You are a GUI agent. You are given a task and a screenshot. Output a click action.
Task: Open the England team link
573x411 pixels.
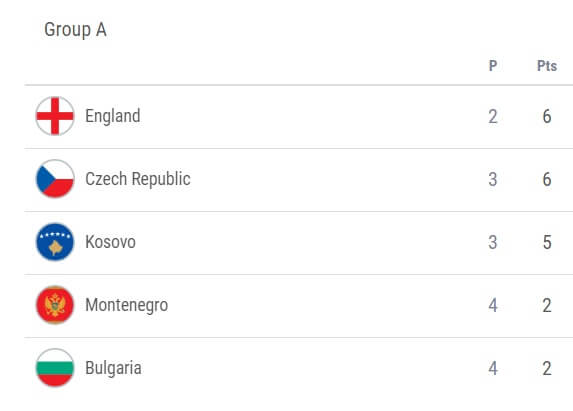pos(113,116)
